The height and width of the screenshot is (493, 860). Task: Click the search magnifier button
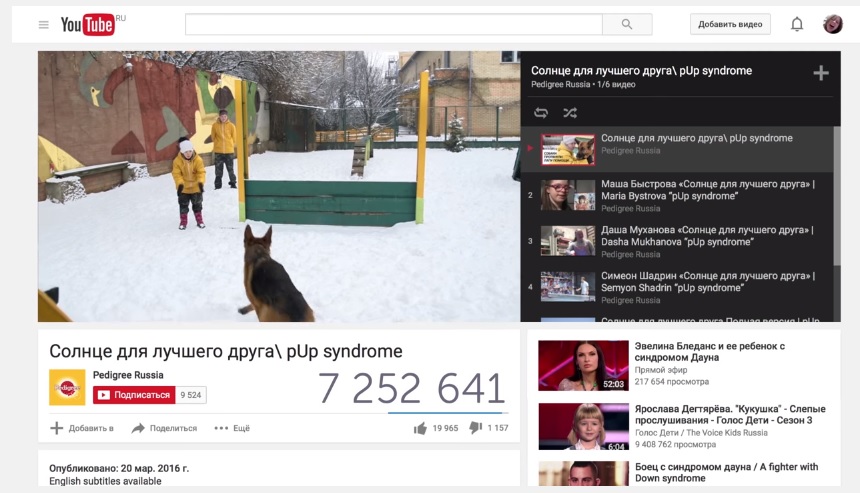point(627,24)
